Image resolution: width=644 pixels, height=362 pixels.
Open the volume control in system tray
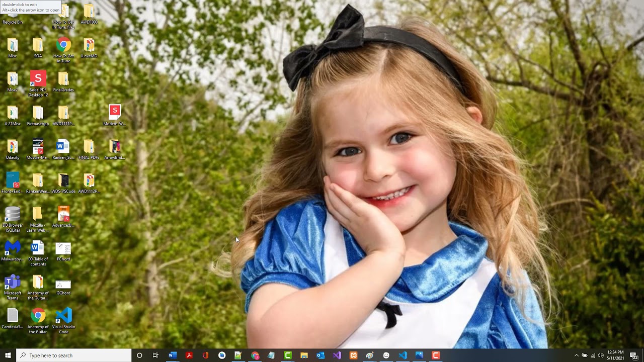[x=600, y=355]
